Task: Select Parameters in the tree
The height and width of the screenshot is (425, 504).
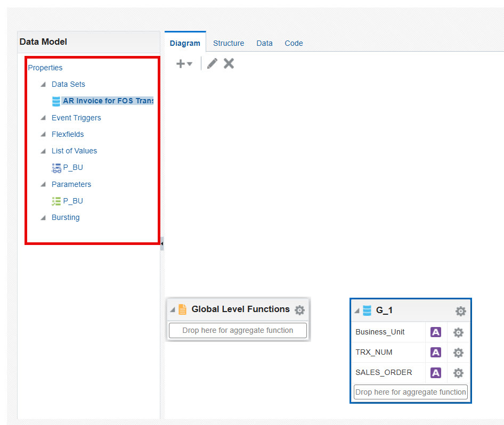Action: coord(71,184)
